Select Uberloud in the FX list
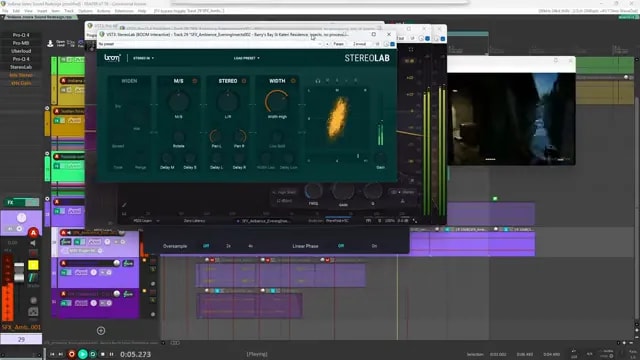The image size is (640, 360). (x=21, y=51)
